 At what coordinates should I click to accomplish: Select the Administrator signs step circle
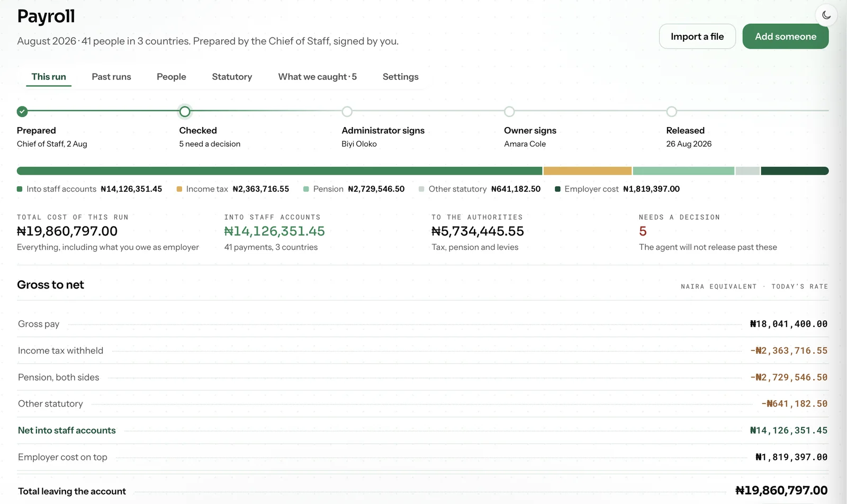(347, 111)
